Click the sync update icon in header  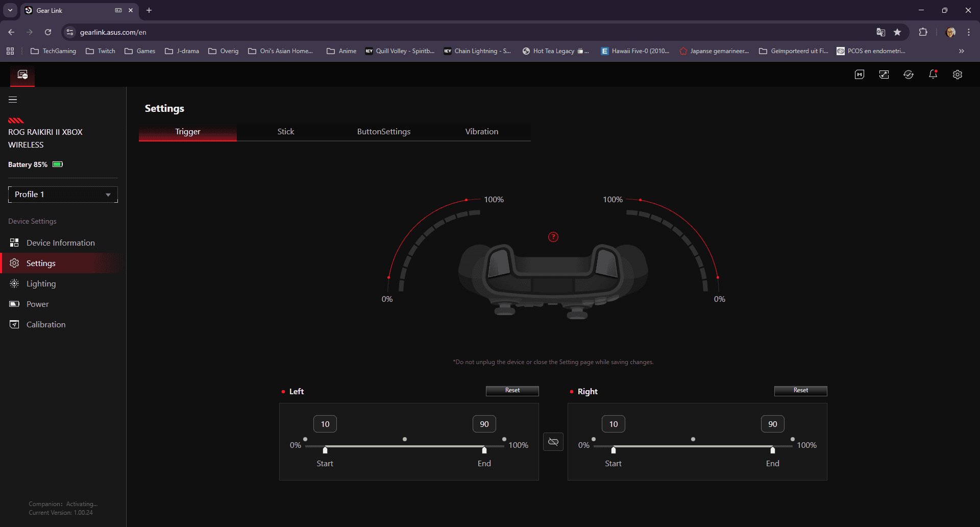909,75
